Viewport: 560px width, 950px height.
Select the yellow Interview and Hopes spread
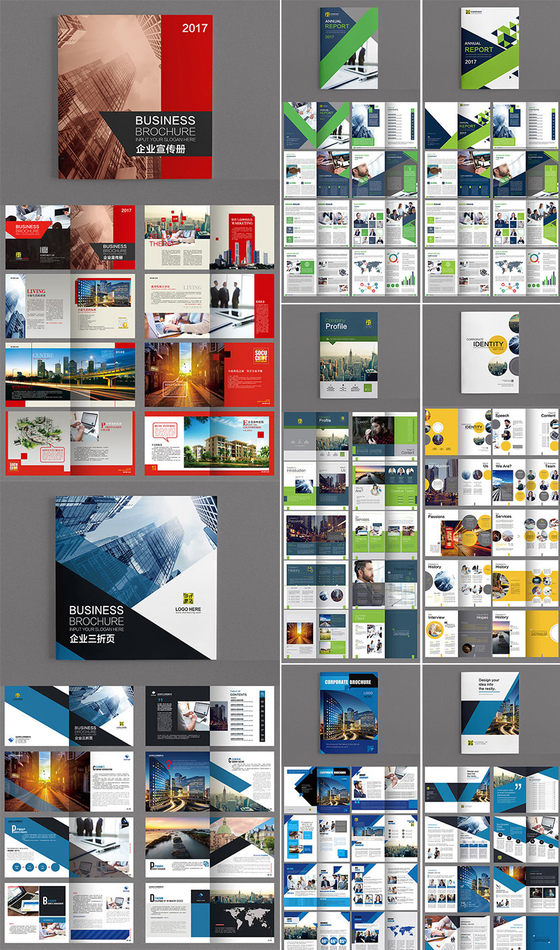coord(457,632)
